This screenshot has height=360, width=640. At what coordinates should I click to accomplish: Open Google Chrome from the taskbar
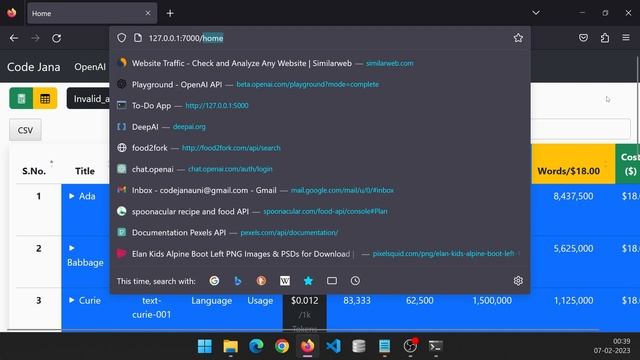282,346
